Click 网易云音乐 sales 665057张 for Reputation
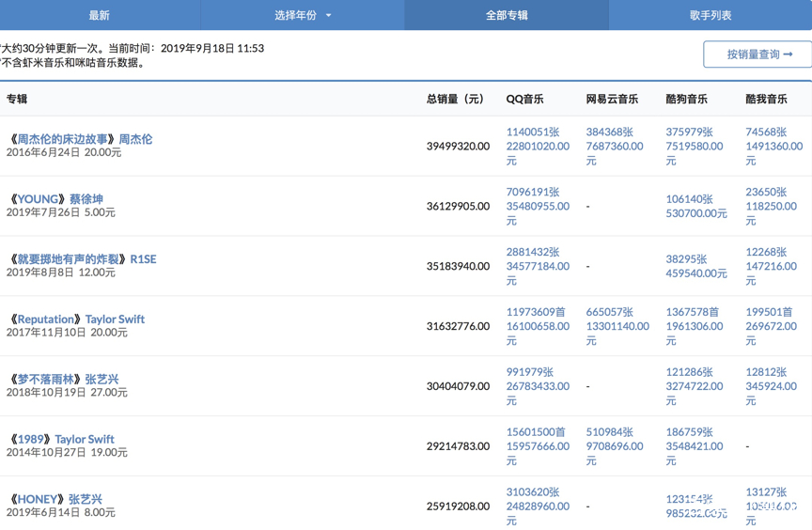The width and height of the screenshot is (812, 530). [610, 312]
